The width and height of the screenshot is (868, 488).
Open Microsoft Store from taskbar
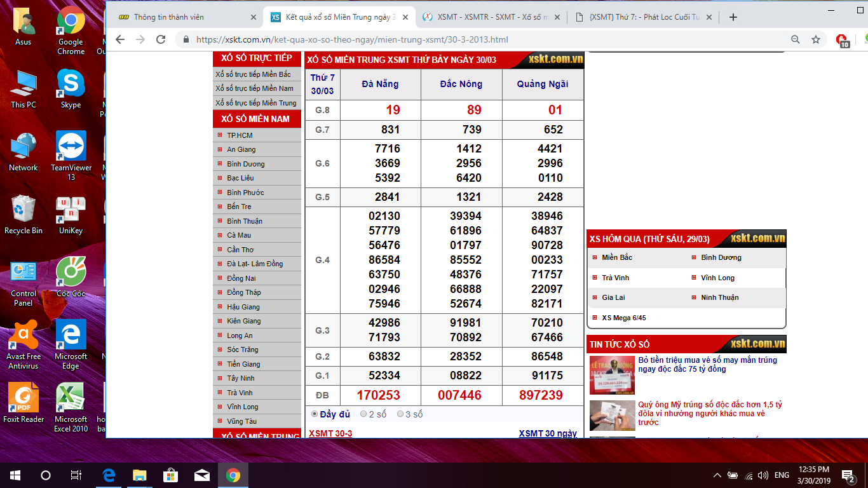click(x=170, y=475)
